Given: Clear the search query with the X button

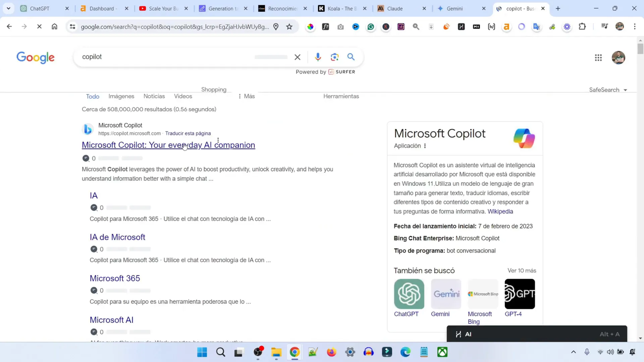Looking at the screenshot, I should [x=297, y=57].
